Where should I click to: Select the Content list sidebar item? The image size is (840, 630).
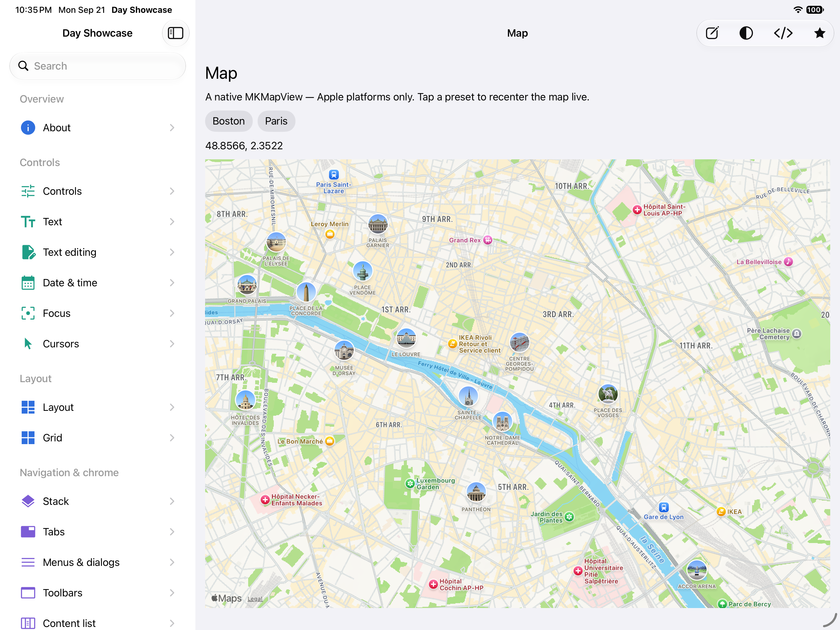(98, 623)
